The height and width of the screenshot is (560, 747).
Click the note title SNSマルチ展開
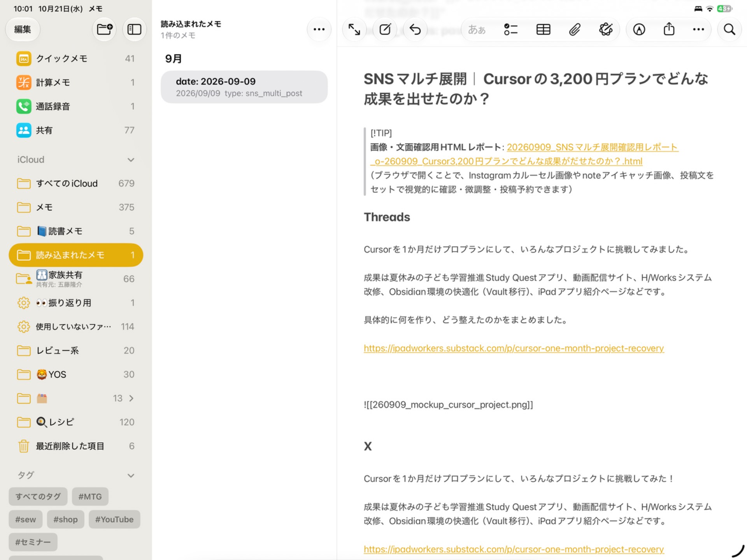point(536,89)
